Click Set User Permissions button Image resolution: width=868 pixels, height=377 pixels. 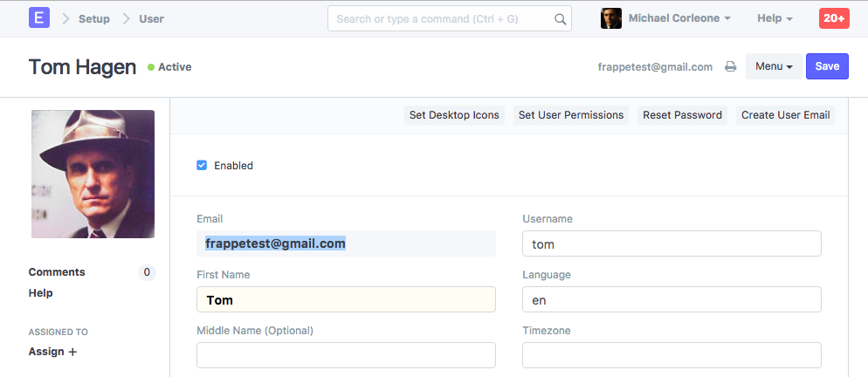(571, 115)
